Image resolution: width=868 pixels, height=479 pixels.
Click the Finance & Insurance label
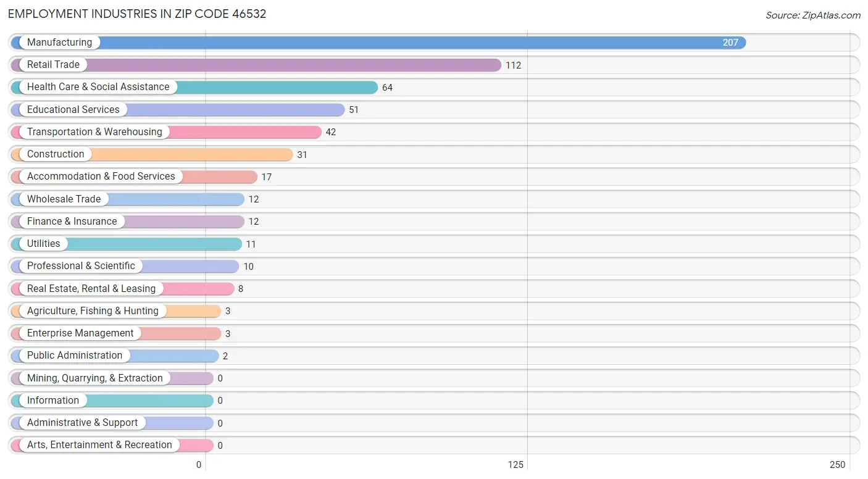coord(72,221)
